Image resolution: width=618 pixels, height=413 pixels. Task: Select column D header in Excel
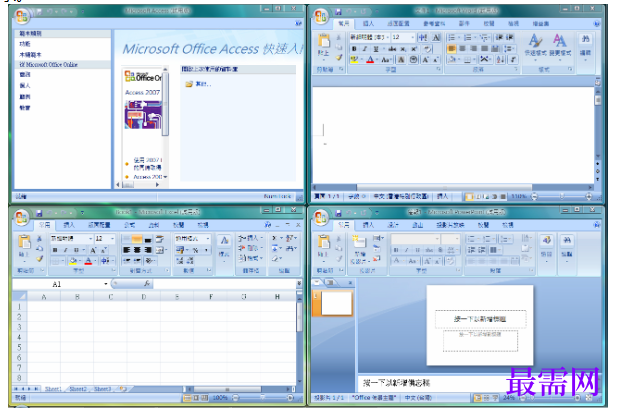point(143,296)
